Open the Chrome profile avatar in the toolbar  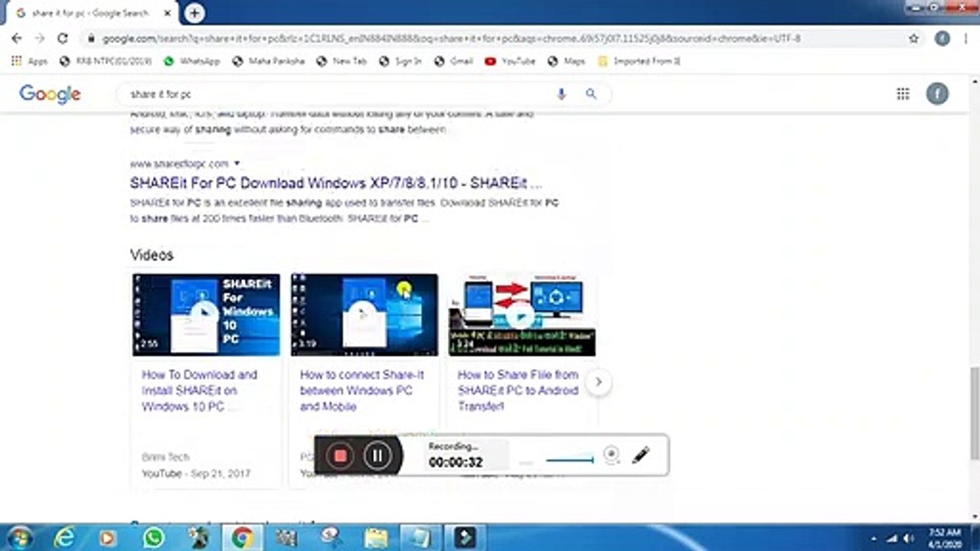tap(942, 38)
